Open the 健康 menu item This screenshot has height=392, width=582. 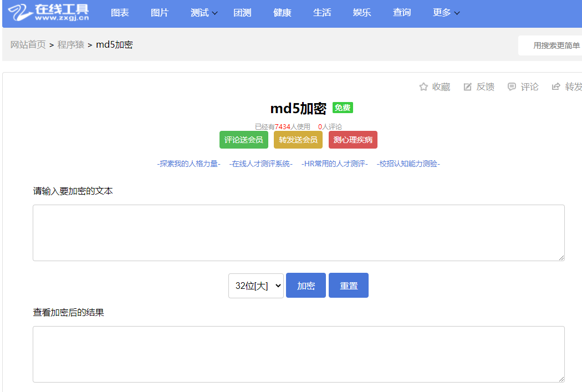(282, 13)
